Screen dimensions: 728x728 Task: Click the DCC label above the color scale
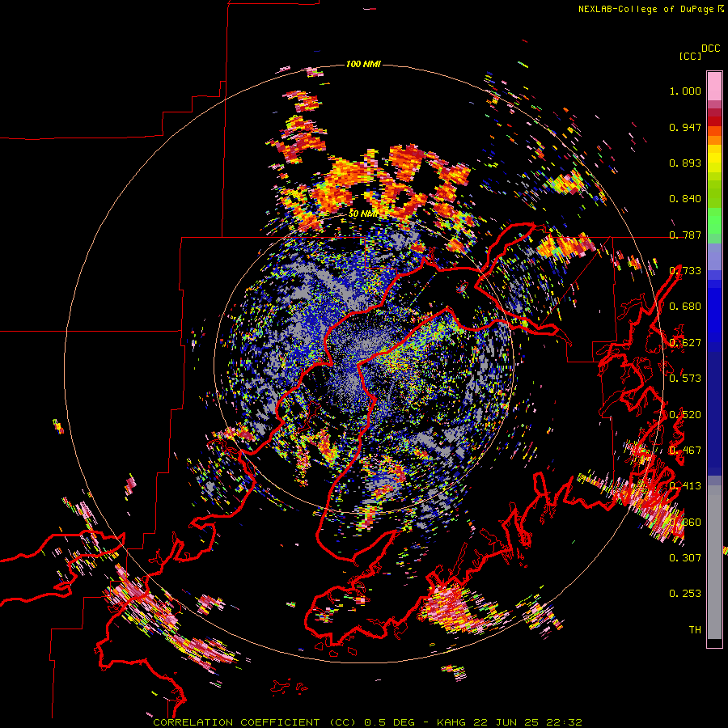(711, 49)
